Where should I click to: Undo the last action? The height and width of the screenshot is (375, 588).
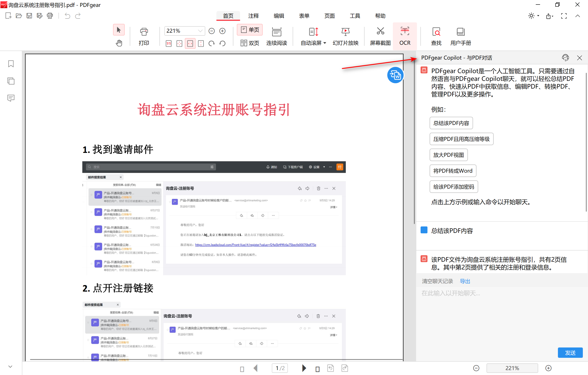click(x=67, y=16)
